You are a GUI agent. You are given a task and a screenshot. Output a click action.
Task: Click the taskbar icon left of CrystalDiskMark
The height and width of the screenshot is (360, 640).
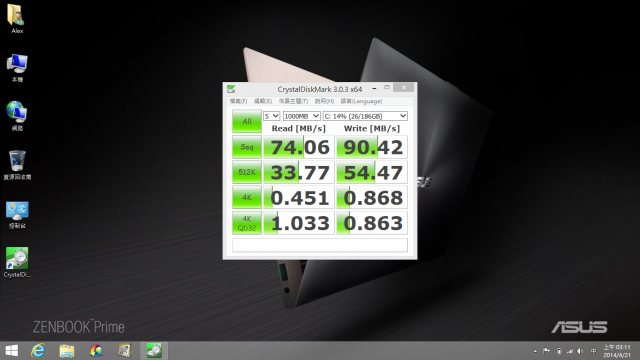(125, 351)
